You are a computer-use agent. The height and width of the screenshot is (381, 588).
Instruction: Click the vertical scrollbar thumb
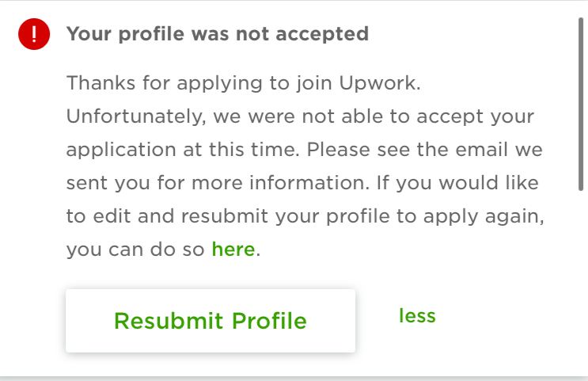[x=581, y=105]
